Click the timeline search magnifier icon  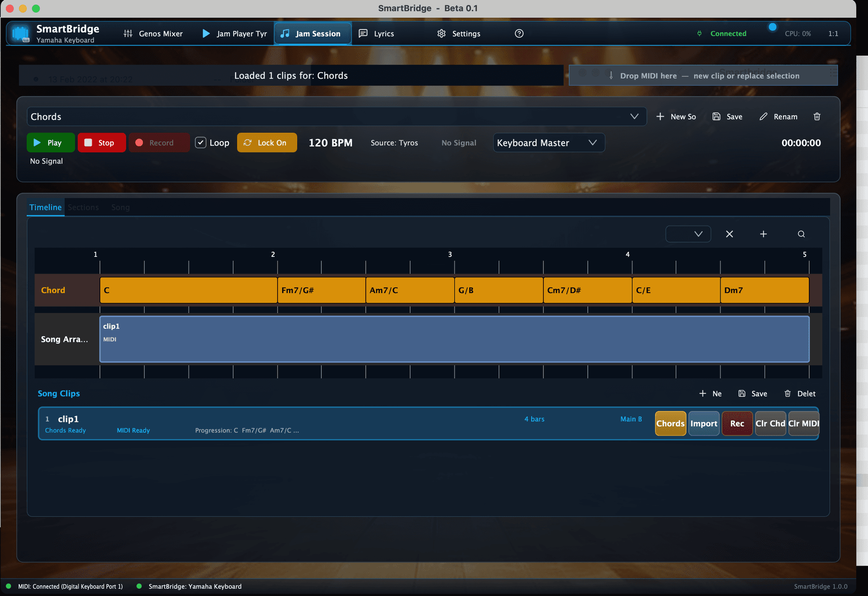801,234
